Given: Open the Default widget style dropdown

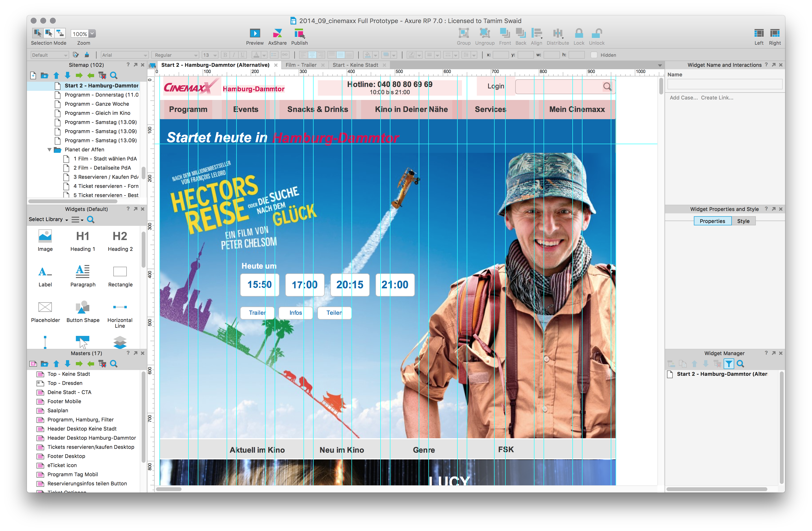Looking at the screenshot, I should click(49, 55).
